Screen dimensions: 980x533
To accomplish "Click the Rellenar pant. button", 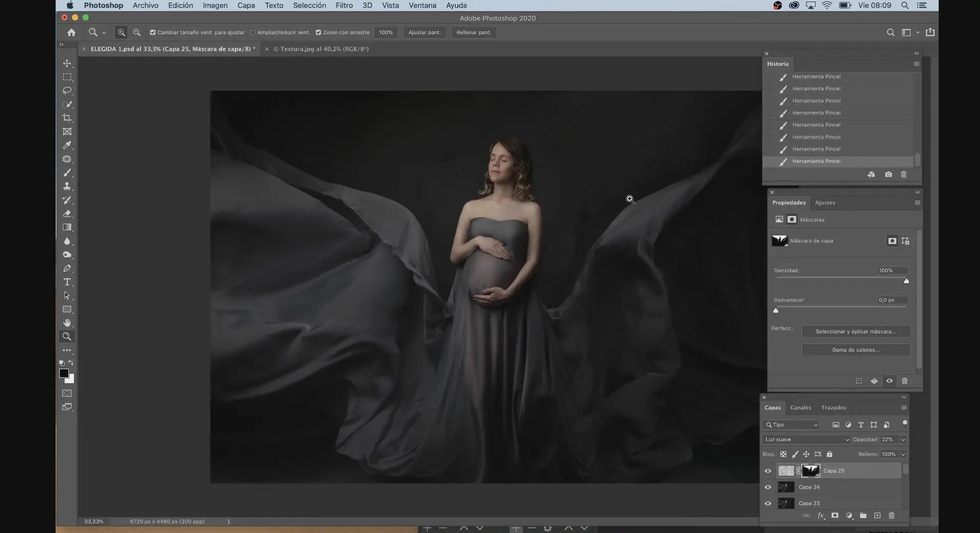I will pos(474,32).
